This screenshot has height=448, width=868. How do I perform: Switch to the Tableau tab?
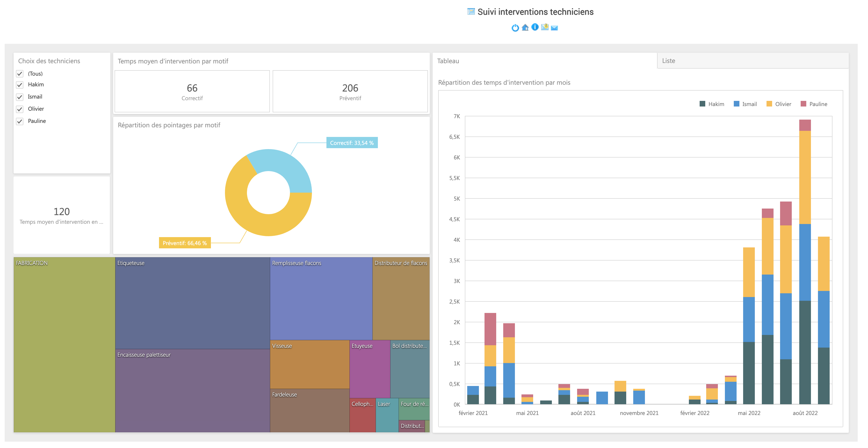point(545,61)
